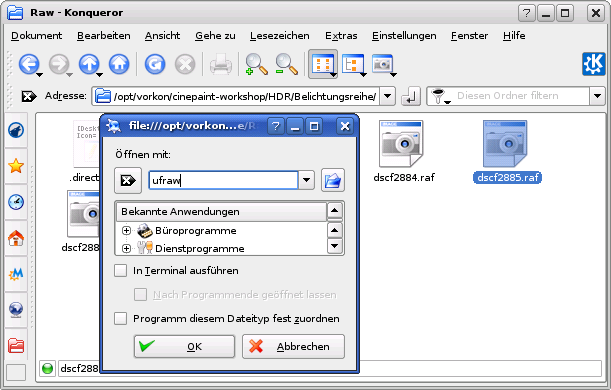Viewport: 611px width, 390px height.
Task: Open the Bearbeiten menu
Action: point(104,36)
